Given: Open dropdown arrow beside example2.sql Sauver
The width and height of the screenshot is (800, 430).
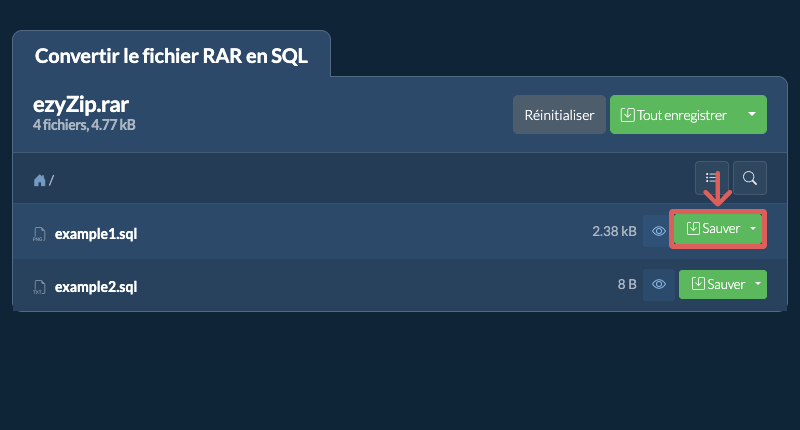Looking at the screenshot, I should pos(758,284).
